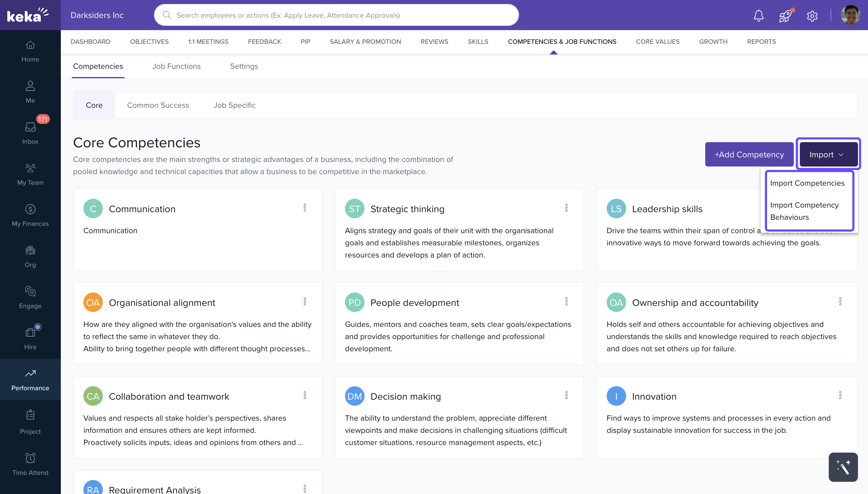Select Import Competency Behaviours option
This screenshot has height=494, width=868.
[804, 211]
